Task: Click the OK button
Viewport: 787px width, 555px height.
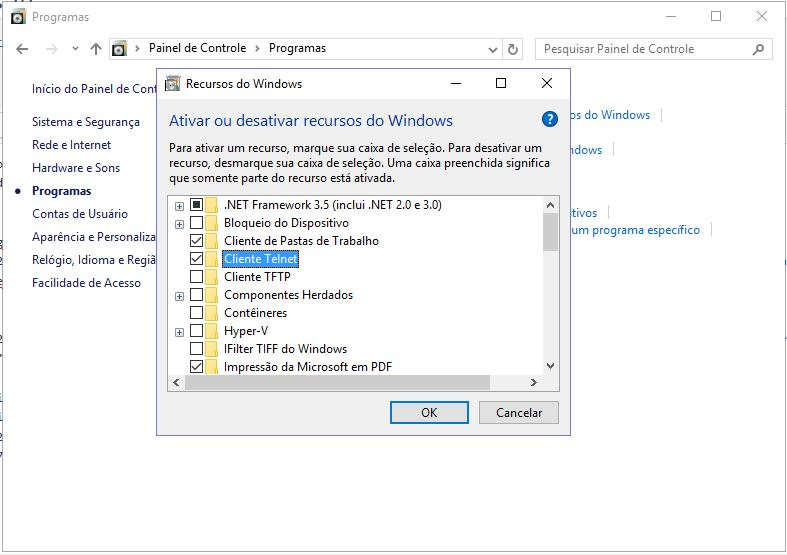Action: 428,412
